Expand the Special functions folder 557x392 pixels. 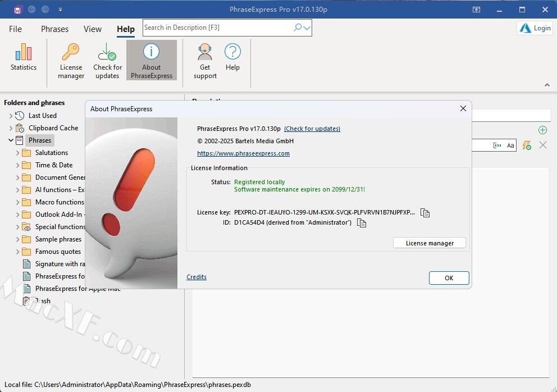point(17,227)
